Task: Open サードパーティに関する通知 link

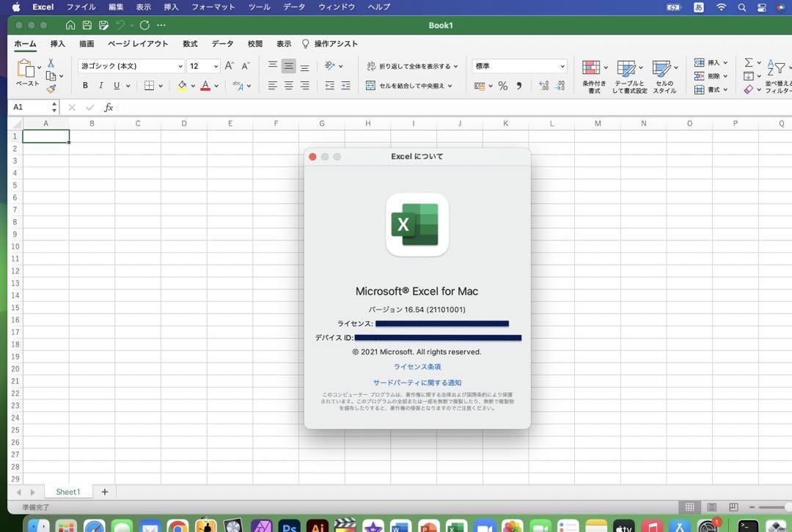Action: (417, 383)
